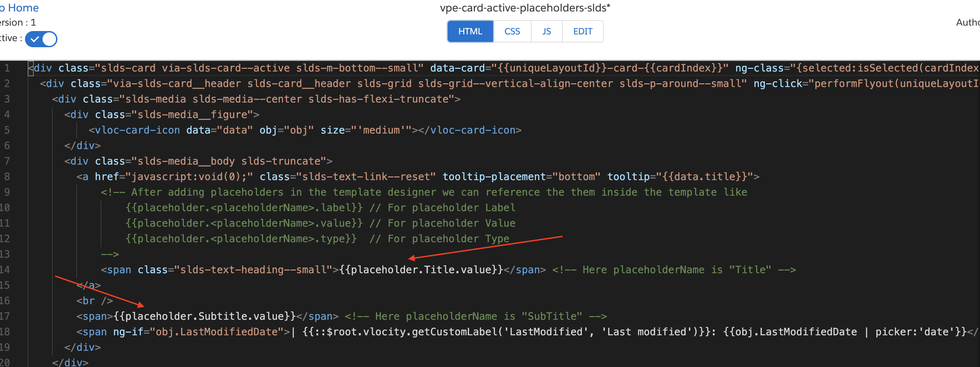
Task: Click the template name vpe-card-active-placeholders-slds
Action: tap(525, 8)
